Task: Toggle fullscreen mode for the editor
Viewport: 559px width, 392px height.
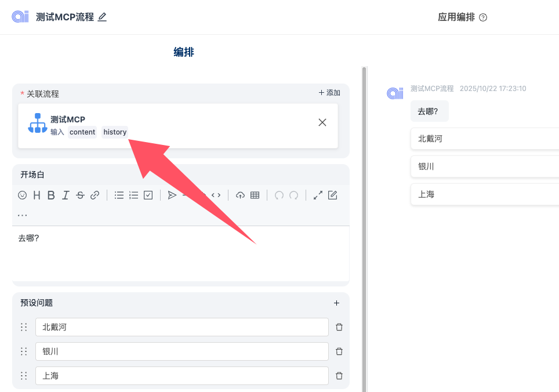Action: (318, 195)
